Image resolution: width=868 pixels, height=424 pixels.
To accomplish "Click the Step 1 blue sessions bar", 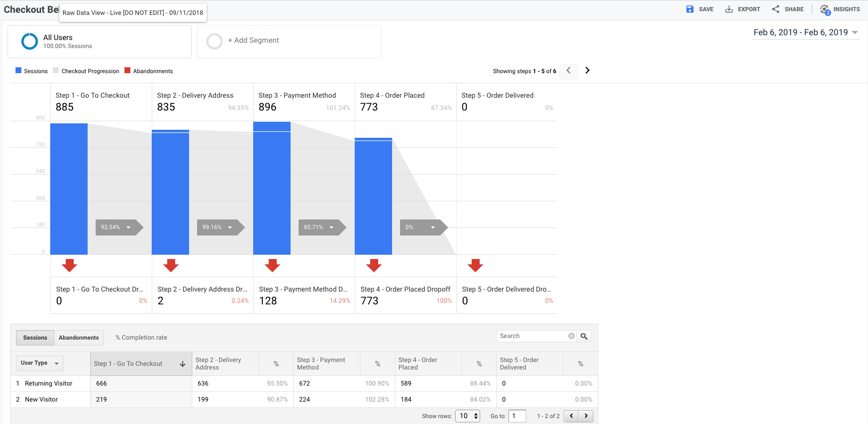I will pyautogui.click(x=69, y=189).
